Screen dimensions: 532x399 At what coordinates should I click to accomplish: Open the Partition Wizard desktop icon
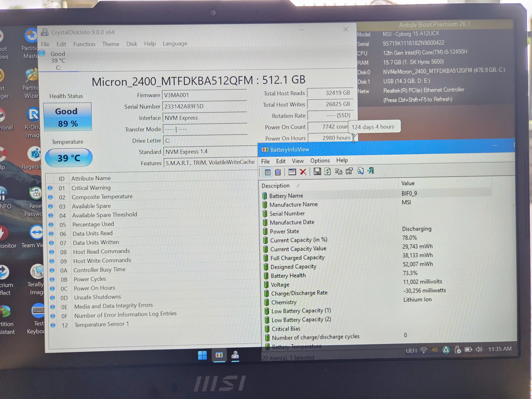(31, 83)
